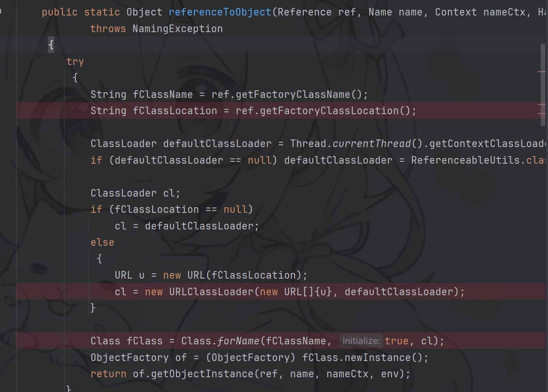Click the referenceToObject method name
Viewport: 548px width, 392px height.
[220, 12]
